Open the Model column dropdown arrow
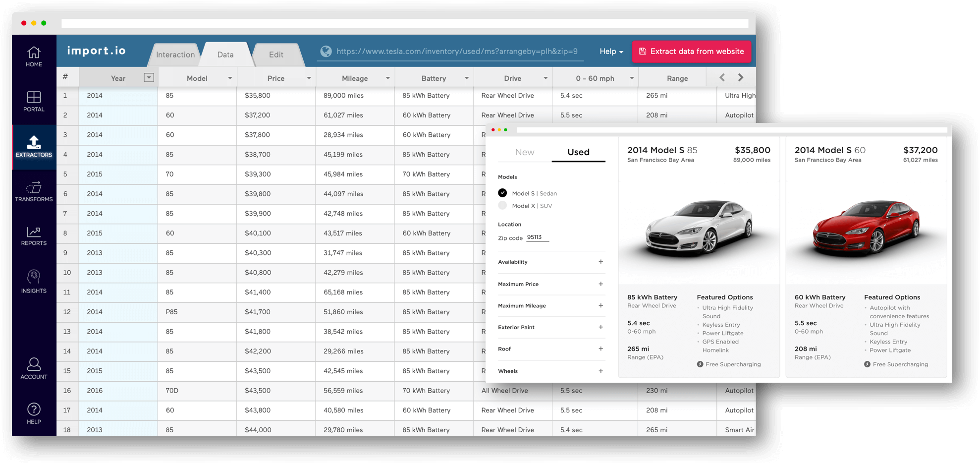This screenshot has width=980, height=464. pos(230,78)
